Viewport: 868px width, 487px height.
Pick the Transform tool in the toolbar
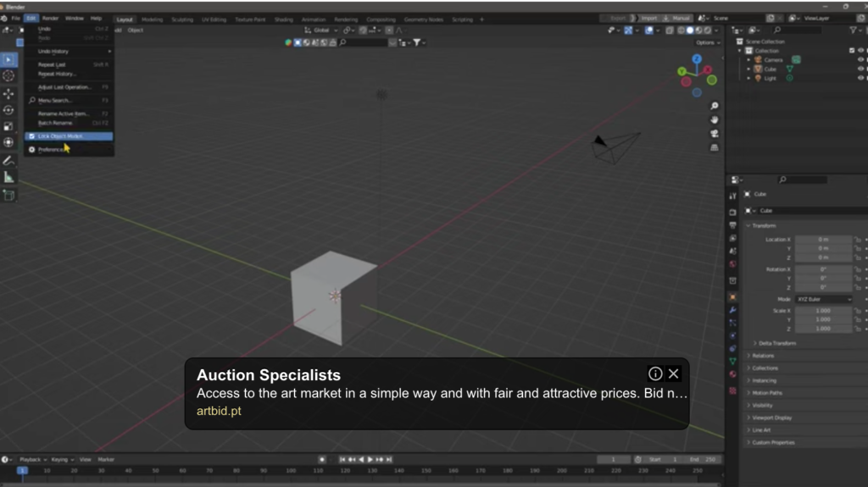[x=8, y=142]
